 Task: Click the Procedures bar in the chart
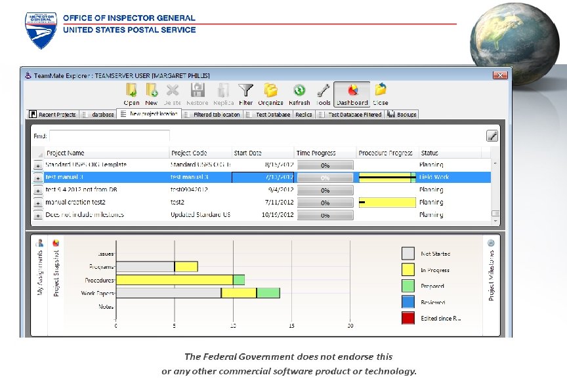click(x=180, y=280)
